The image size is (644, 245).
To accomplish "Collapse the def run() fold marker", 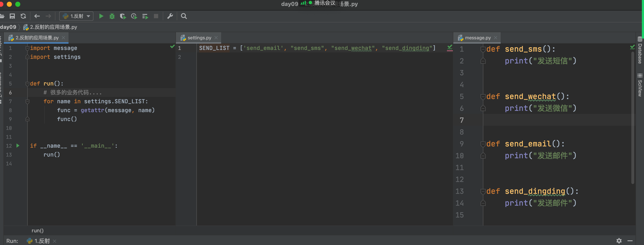I will 27,84.
